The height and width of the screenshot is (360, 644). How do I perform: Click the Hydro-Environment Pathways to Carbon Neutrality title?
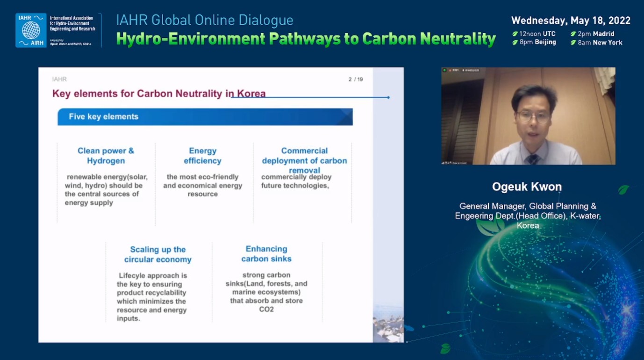[306, 39]
